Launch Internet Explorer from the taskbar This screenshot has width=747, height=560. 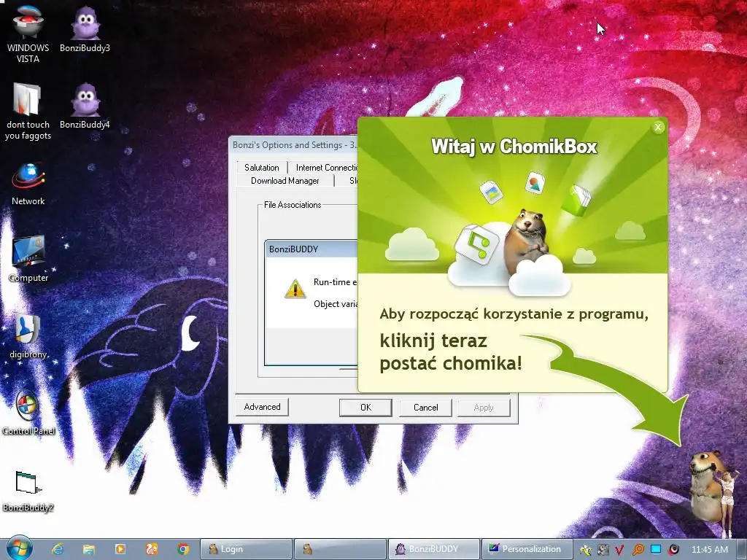[58, 549]
